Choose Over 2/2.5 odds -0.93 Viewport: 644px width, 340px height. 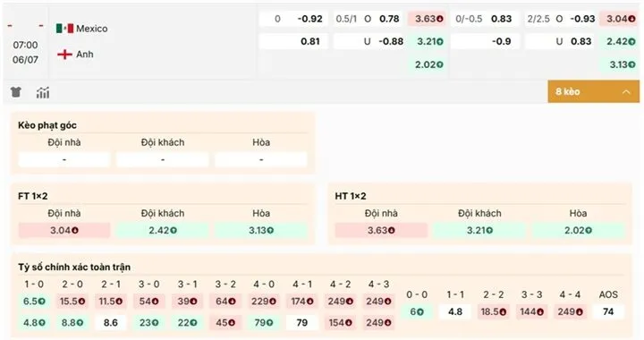560,19
